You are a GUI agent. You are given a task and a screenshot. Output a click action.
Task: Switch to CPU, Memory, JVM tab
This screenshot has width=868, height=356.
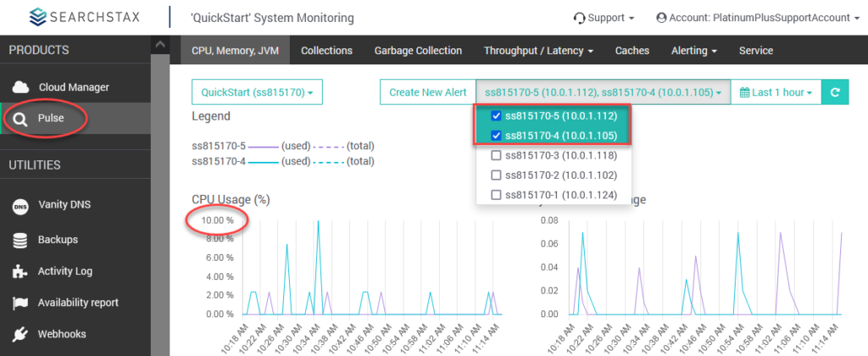click(x=236, y=50)
